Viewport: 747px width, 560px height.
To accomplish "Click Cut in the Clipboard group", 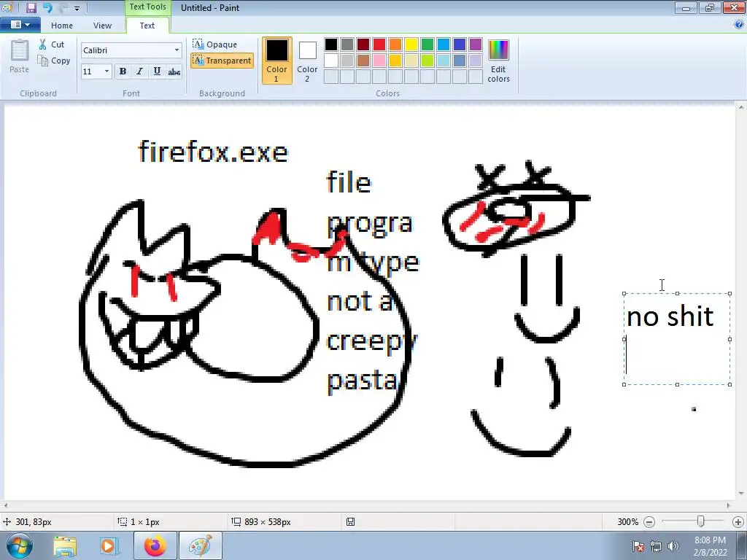I will pos(52,44).
